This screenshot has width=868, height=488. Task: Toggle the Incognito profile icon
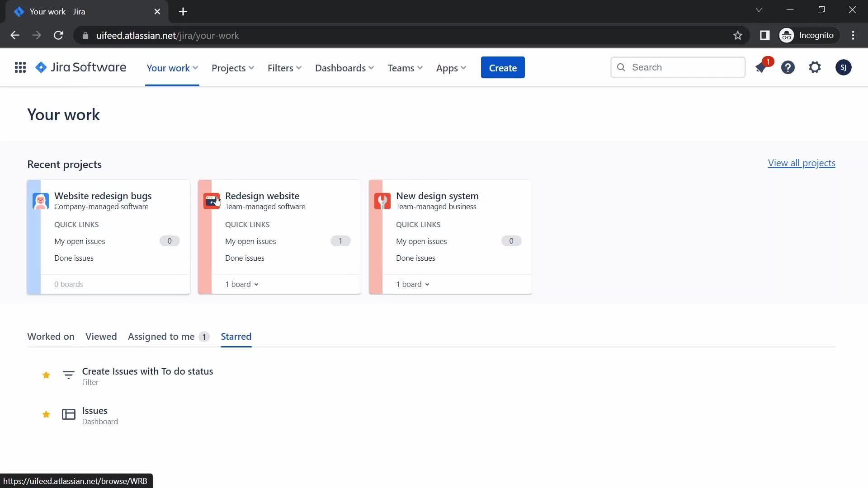[787, 35]
